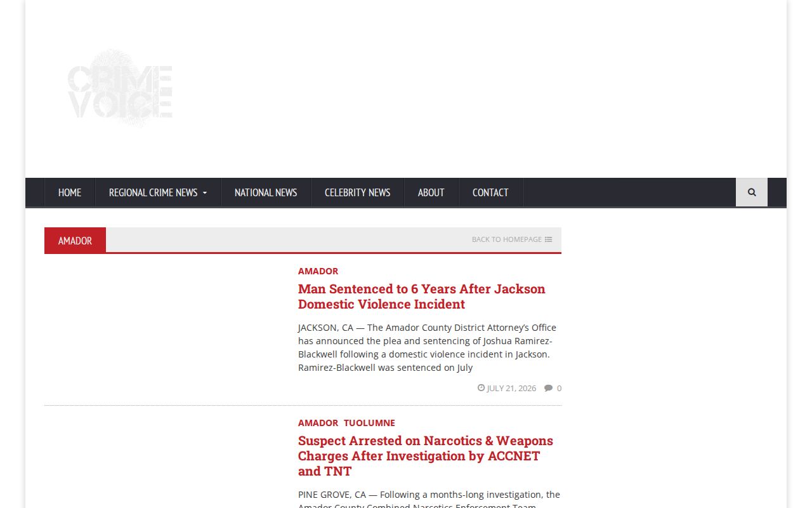812x508 pixels.
Task: Click the clock icon before July 21, 2026
Action: pyautogui.click(x=481, y=387)
